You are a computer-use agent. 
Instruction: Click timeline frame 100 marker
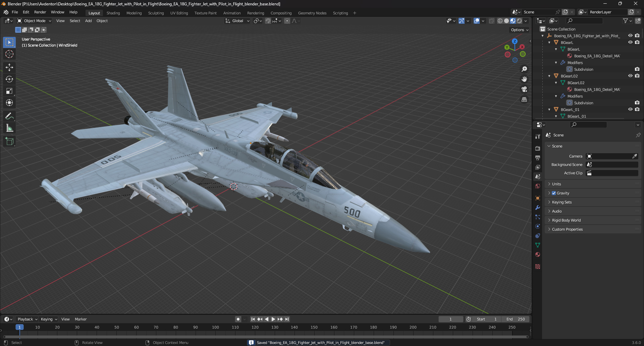[x=215, y=327]
